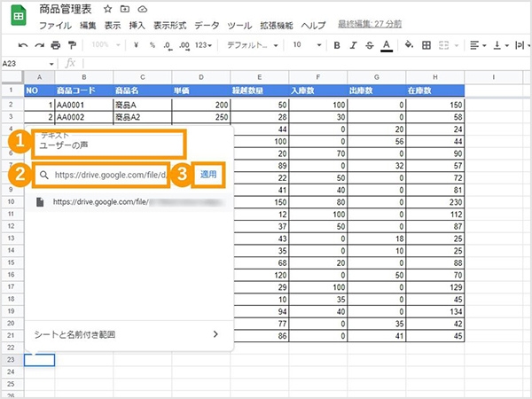Open the fill color bucket tool
Viewport: 532px width, 399px height.
tap(409, 45)
